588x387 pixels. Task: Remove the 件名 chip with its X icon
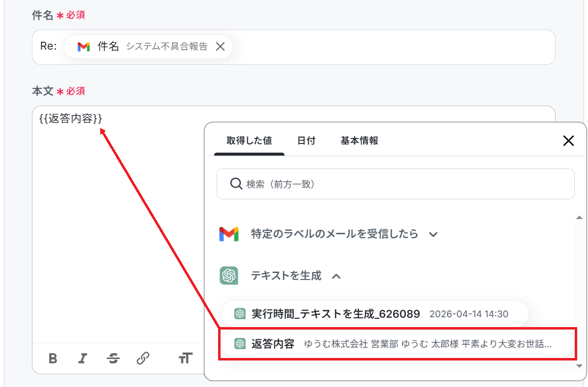[x=221, y=47]
